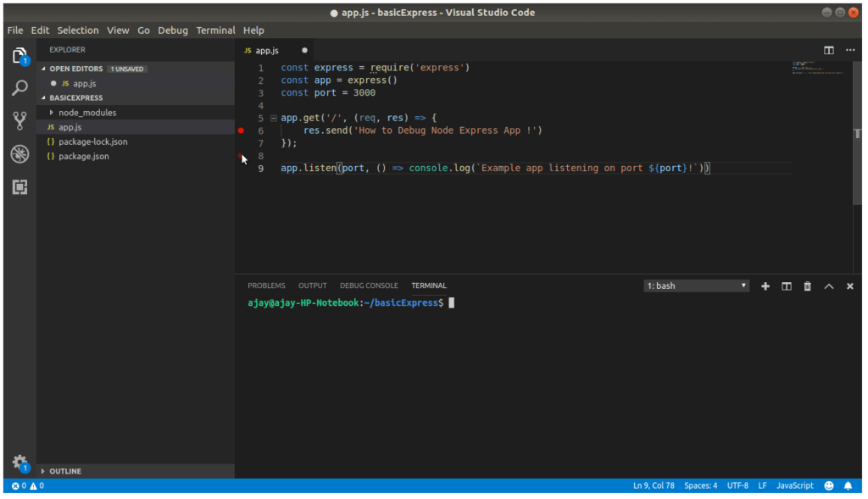
Task: Split the editor to the right
Action: (829, 50)
